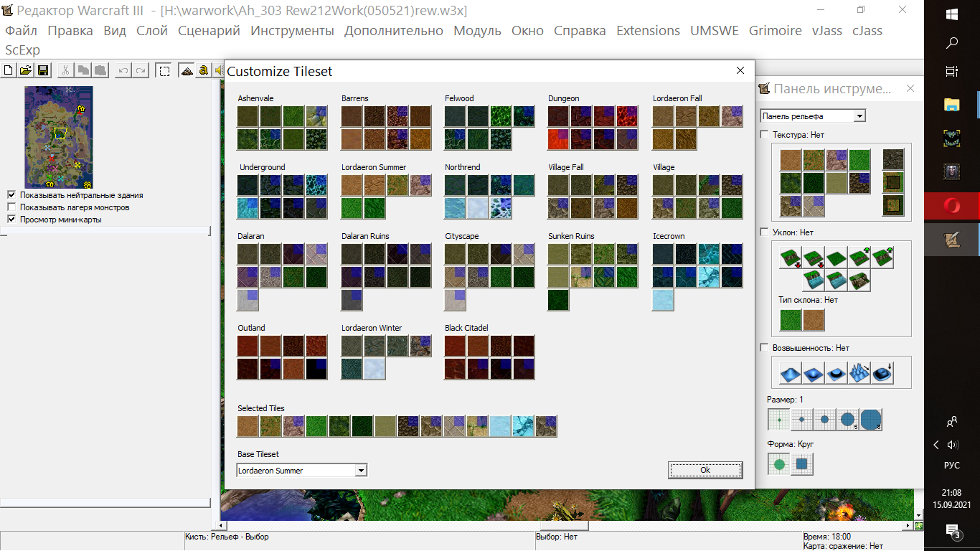Select the plateau height tool
The height and width of the screenshot is (551, 980).
click(x=837, y=373)
